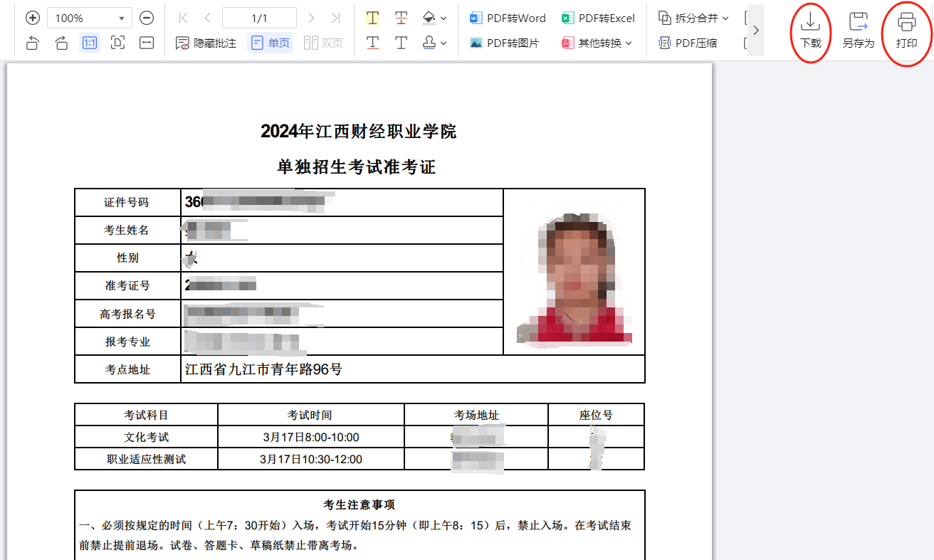
Task: Click the 考场地址 column header
Action: click(476, 415)
